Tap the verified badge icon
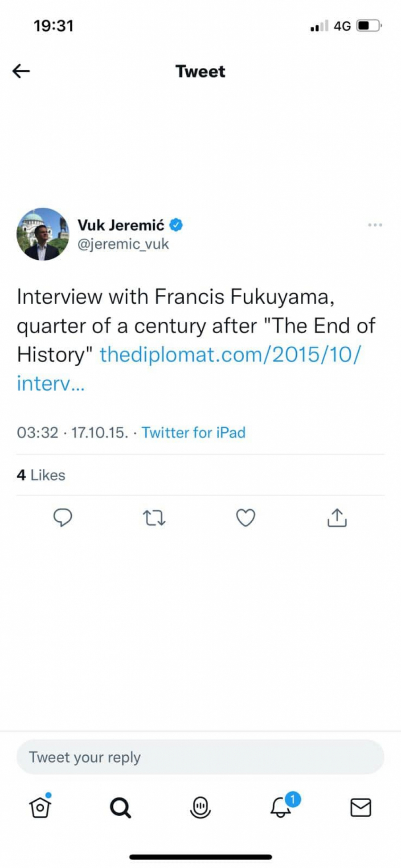Screen dimensions: 401x868 pos(176,225)
